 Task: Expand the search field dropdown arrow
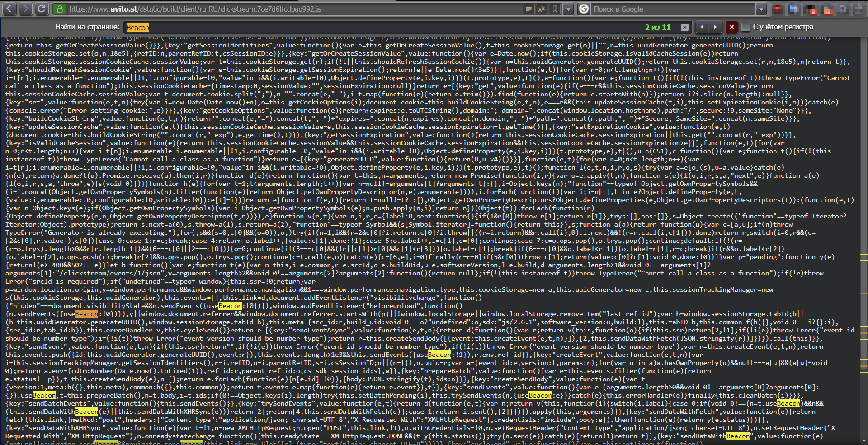761,9
